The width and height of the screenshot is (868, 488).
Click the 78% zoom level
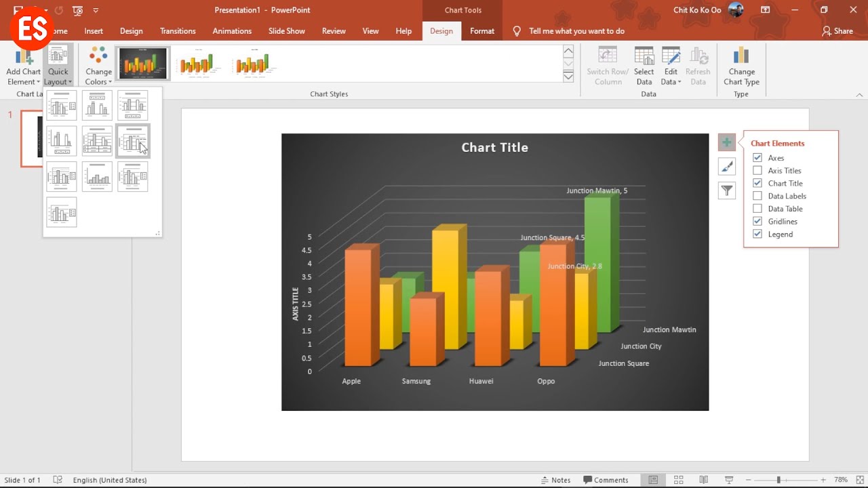tap(841, 480)
